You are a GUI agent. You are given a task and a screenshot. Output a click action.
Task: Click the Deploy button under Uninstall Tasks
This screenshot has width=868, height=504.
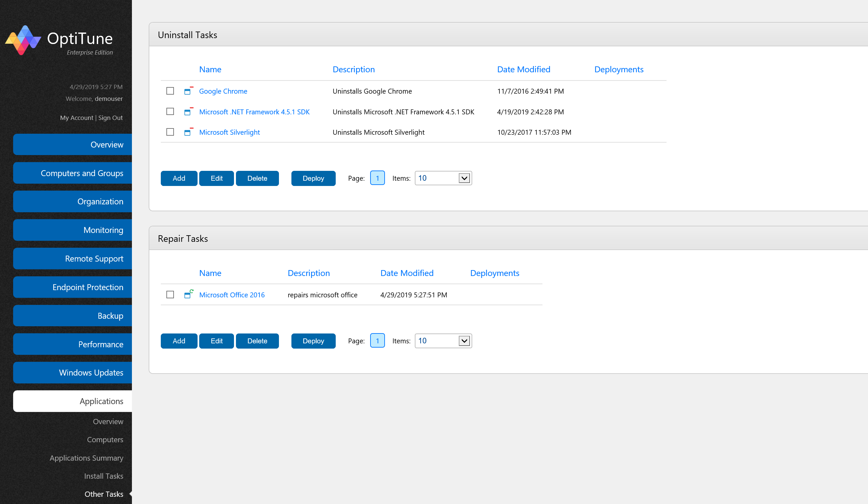pos(313,178)
